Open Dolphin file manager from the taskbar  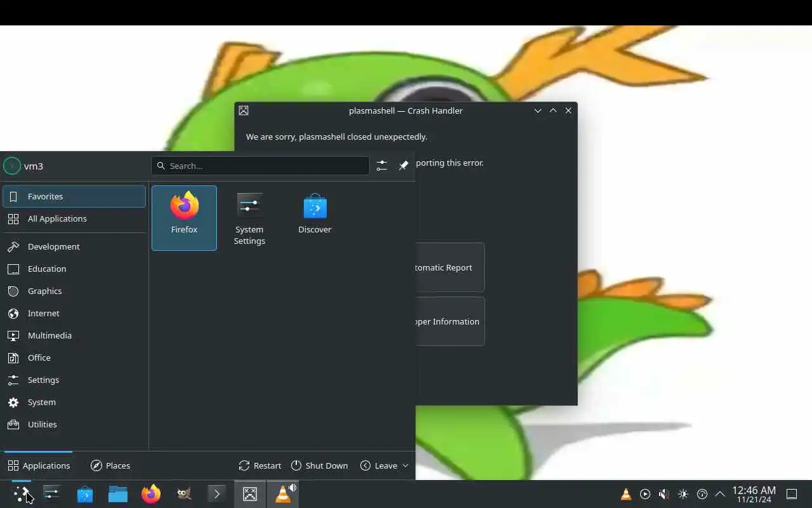click(118, 494)
